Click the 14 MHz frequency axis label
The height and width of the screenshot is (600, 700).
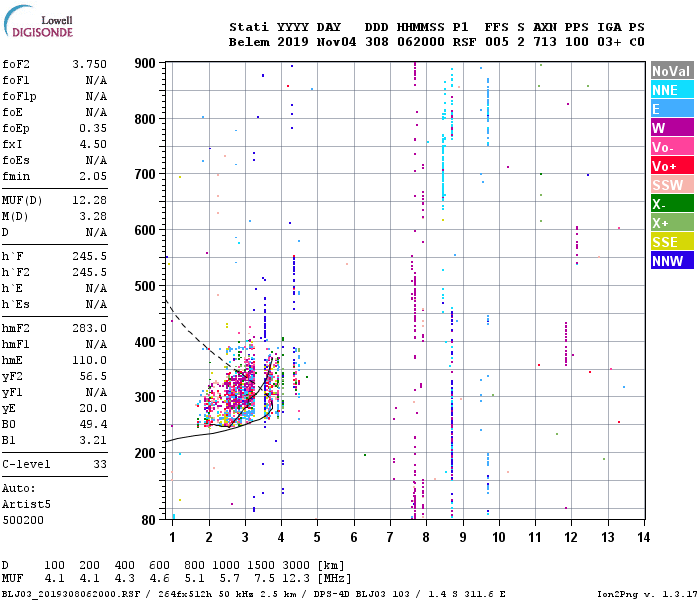tap(643, 537)
